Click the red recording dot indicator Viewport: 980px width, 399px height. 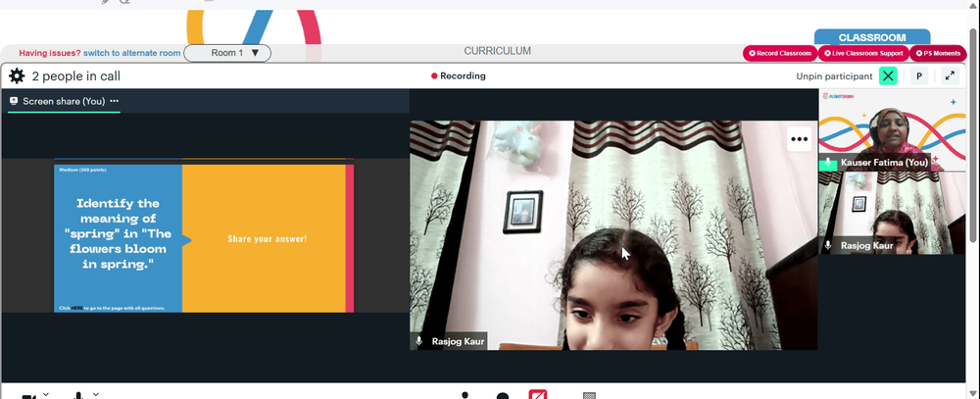coord(434,76)
